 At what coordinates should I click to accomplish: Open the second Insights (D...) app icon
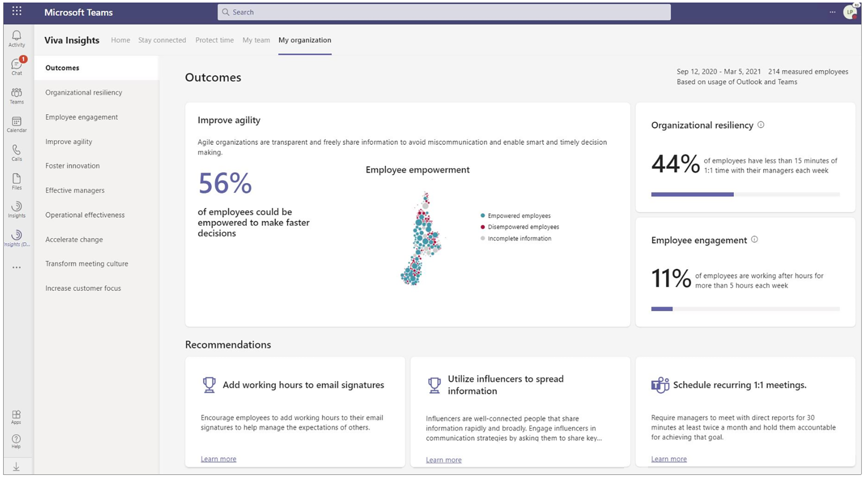coord(17,238)
